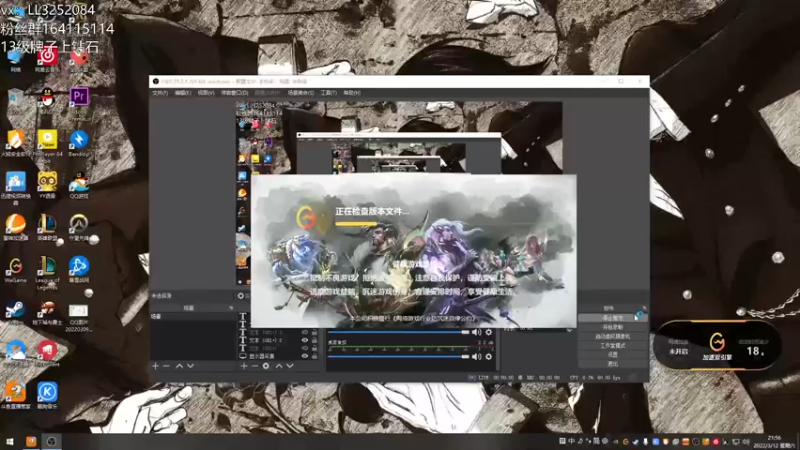Open the 场景集合(S) menu
The height and width of the screenshot is (450, 800).
(x=301, y=93)
